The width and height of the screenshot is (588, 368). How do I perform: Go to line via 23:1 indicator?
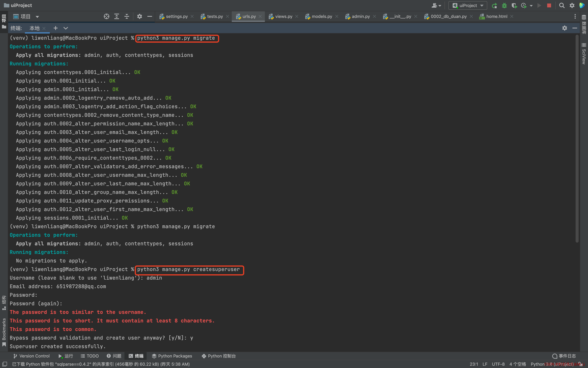point(474,364)
